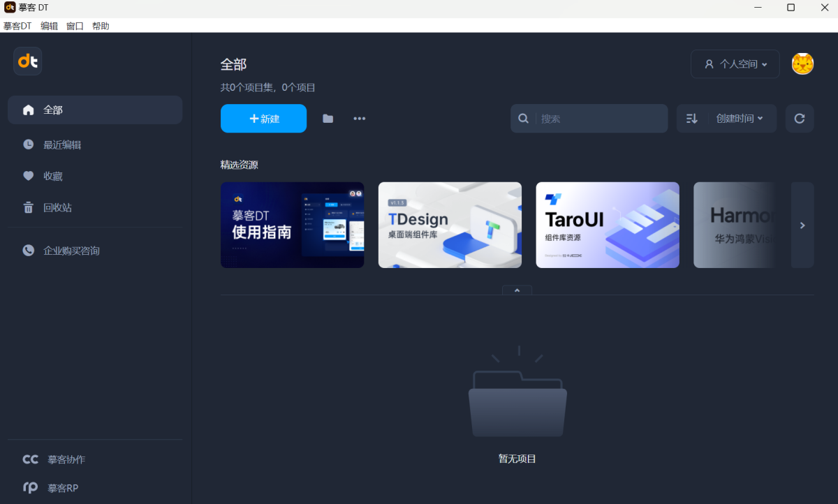
Task: Open the 编辑 menu
Action: point(49,26)
